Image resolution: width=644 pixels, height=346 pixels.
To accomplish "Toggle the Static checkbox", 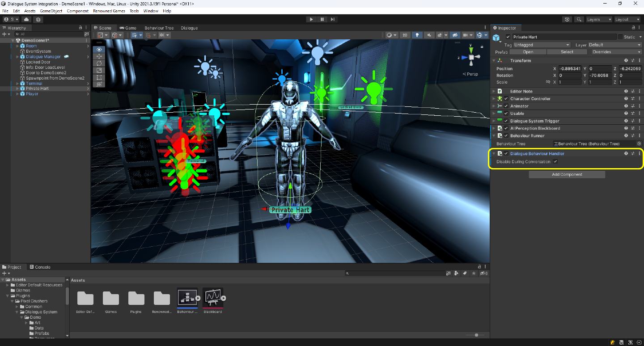I will coord(620,37).
